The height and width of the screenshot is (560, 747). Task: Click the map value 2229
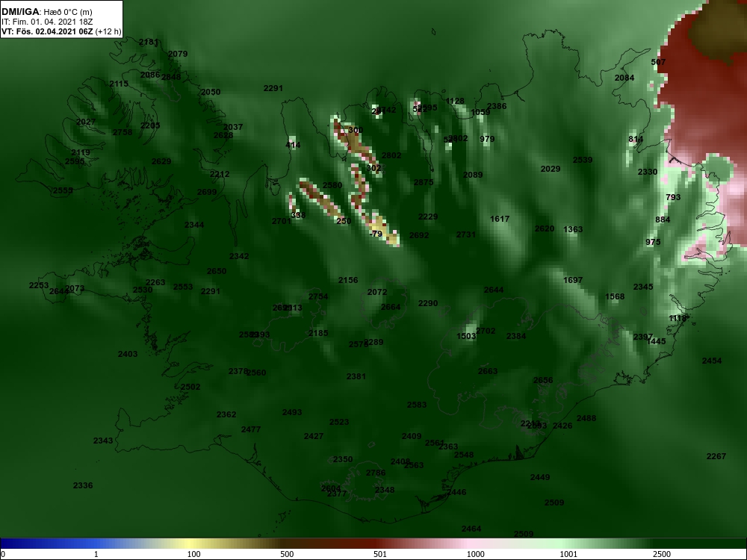pos(428,217)
